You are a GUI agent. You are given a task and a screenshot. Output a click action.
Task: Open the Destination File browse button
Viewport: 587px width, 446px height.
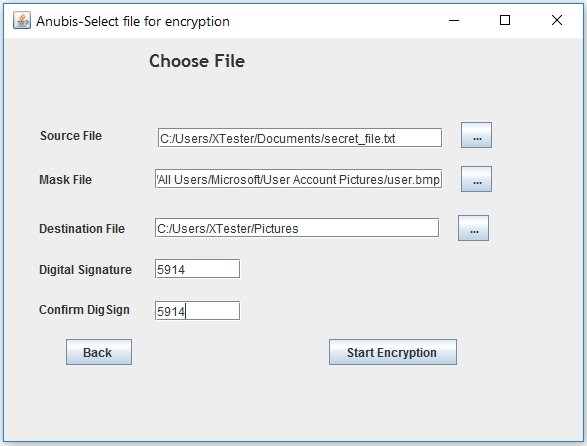click(x=473, y=228)
